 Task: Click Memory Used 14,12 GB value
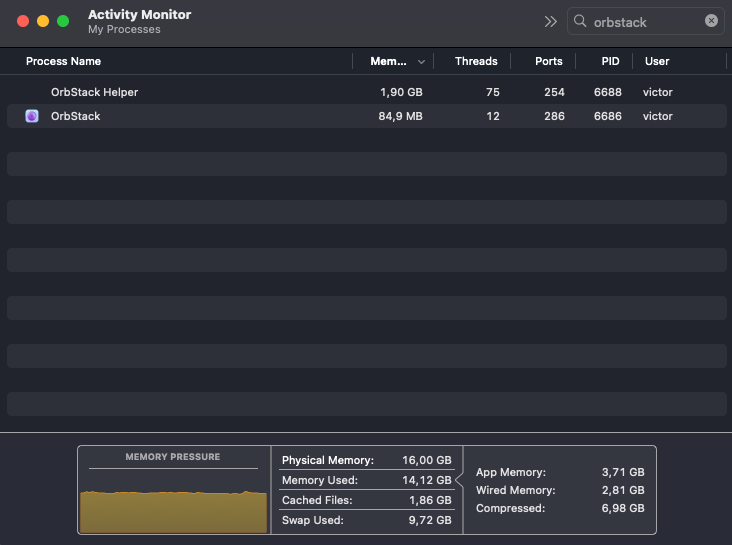[x=427, y=480]
